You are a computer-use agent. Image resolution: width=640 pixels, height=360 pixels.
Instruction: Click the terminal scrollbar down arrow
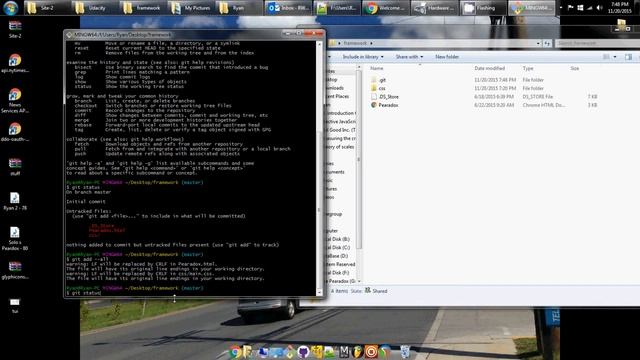320,293
